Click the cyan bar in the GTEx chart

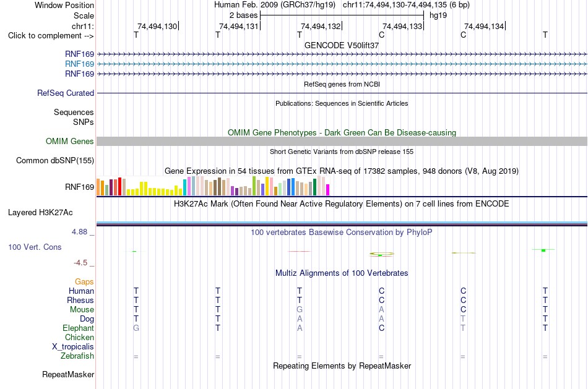click(185, 187)
